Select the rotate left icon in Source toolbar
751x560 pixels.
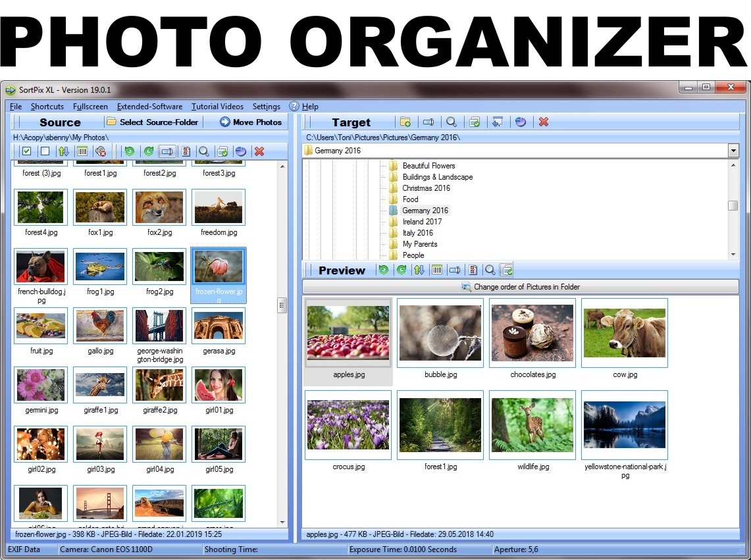click(x=130, y=151)
